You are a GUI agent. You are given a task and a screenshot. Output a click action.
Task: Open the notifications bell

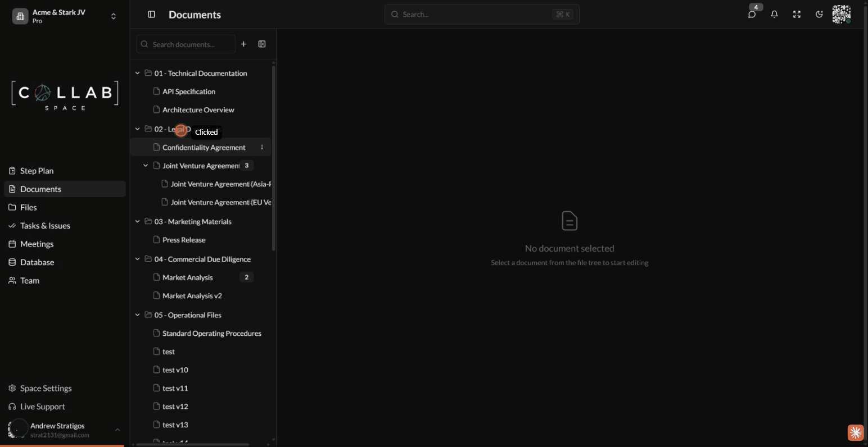tap(774, 14)
